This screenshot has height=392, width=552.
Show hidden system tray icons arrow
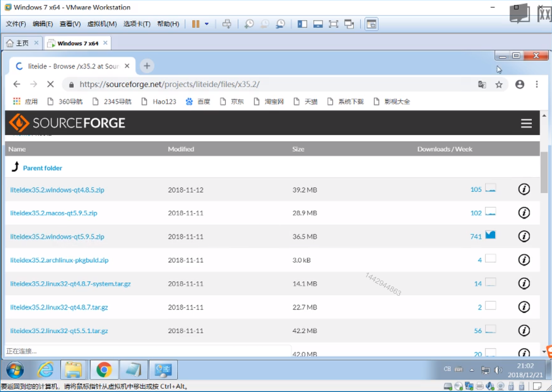[472, 370]
